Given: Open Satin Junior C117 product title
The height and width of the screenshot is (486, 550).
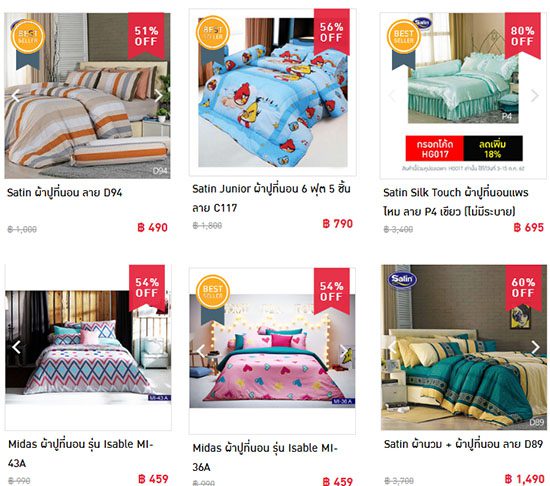Looking at the screenshot, I should point(271,198).
